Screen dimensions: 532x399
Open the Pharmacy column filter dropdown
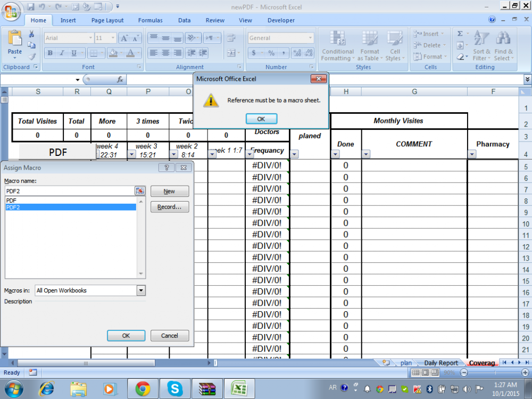pyautogui.click(x=472, y=154)
